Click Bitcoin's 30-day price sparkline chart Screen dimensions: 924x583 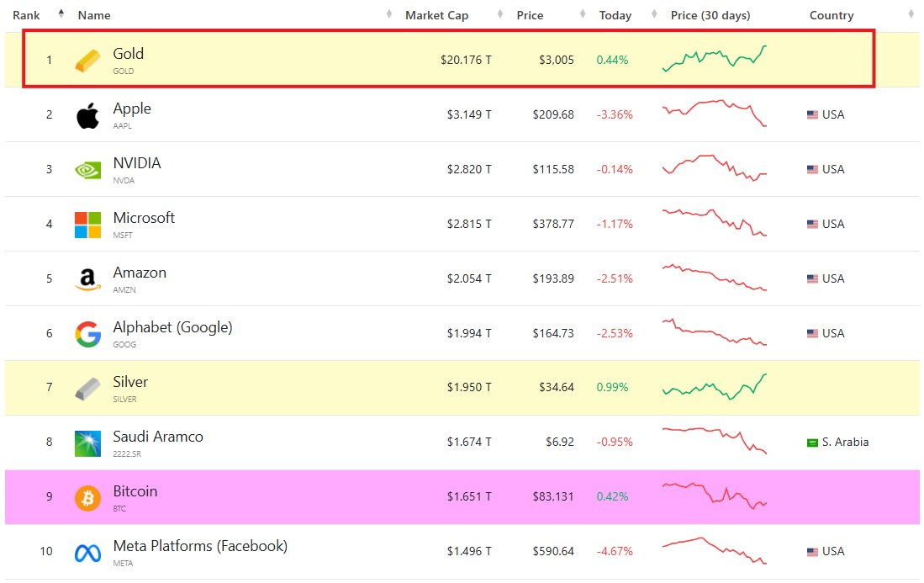(715, 496)
